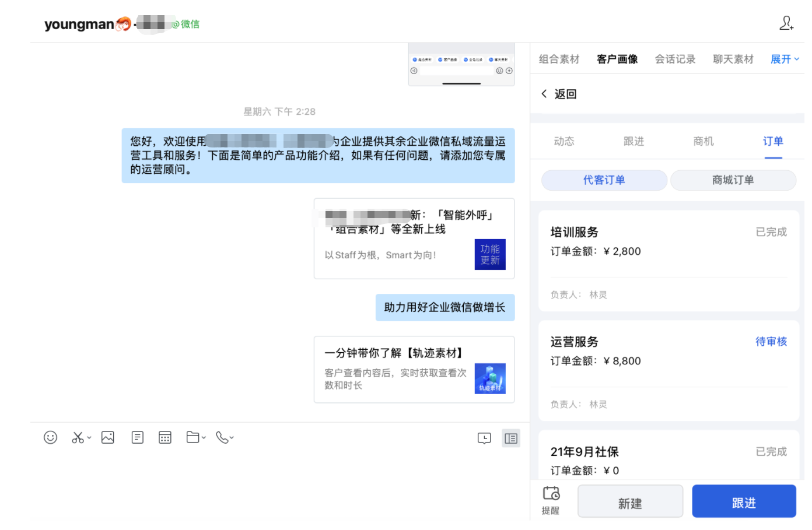Open the 培训服务 order card
Viewport: 812px width, 530px height.
[x=668, y=261]
